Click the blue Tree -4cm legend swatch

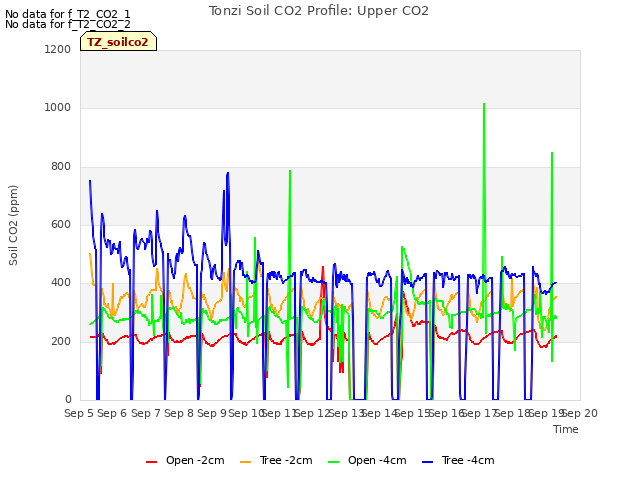point(427,462)
